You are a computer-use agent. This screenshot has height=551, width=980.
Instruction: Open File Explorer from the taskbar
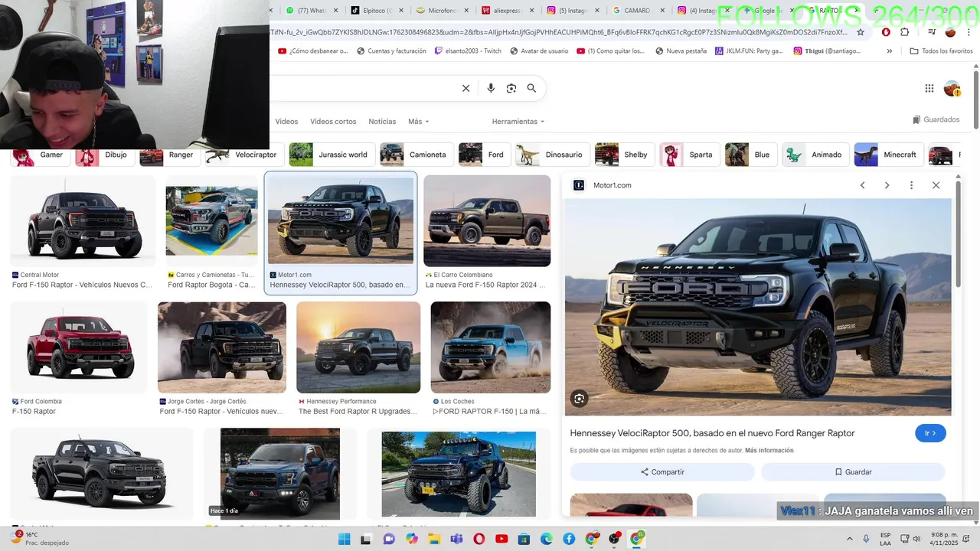coord(434,539)
